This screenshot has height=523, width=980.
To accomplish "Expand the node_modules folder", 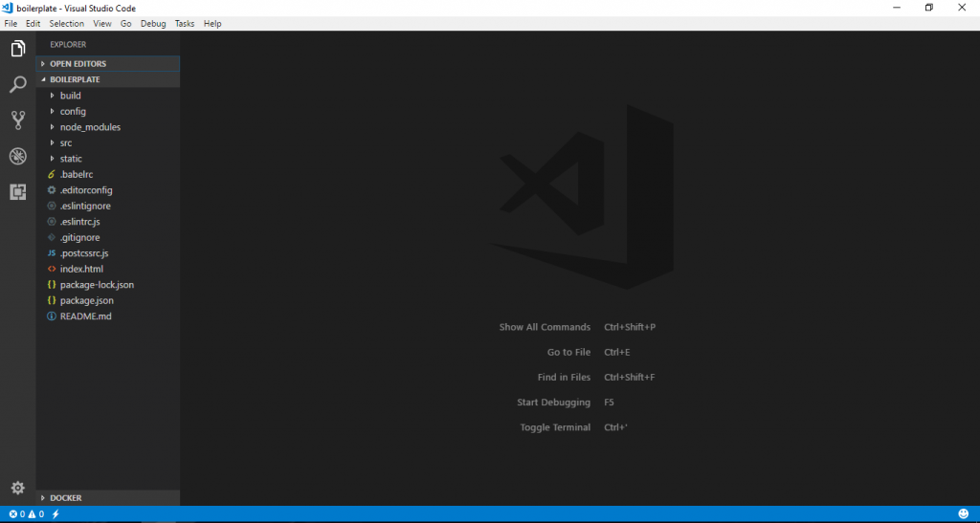I will click(x=90, y=127).
